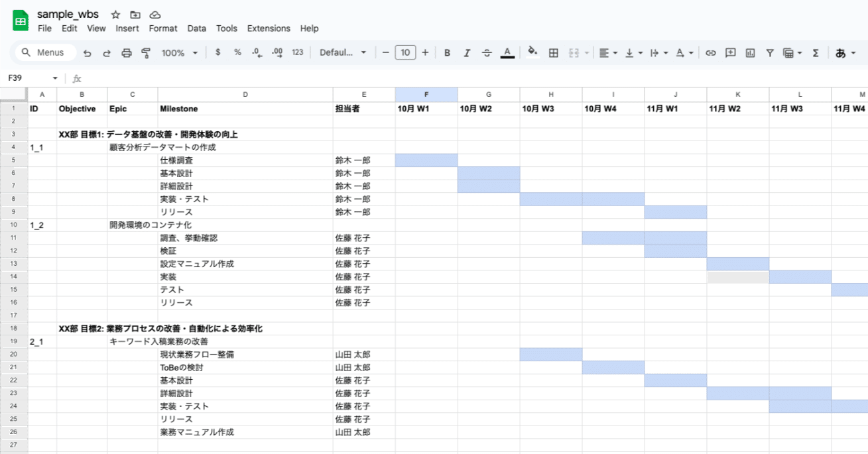Activate the paint format tool

point(146,53)
